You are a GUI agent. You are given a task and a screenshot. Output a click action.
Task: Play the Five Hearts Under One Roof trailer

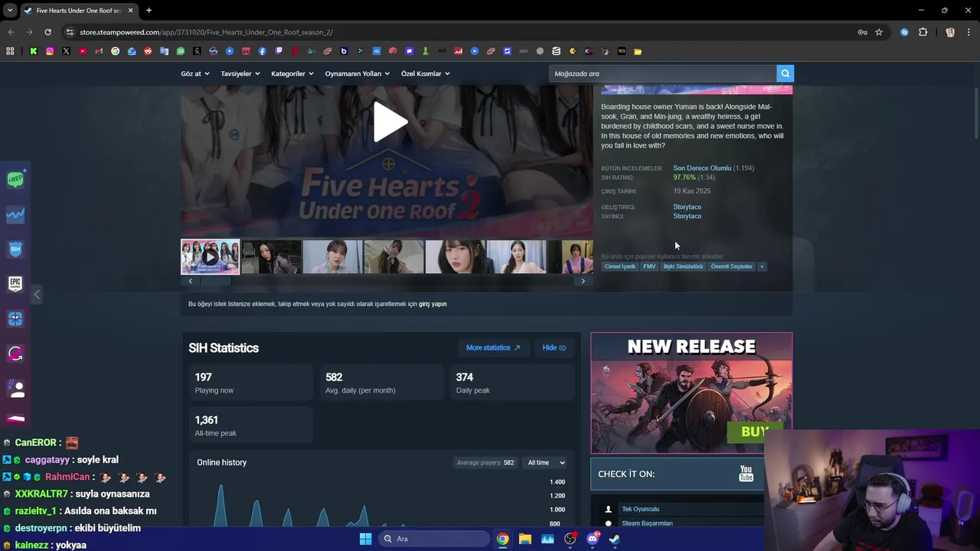click(x=390, y=122)
